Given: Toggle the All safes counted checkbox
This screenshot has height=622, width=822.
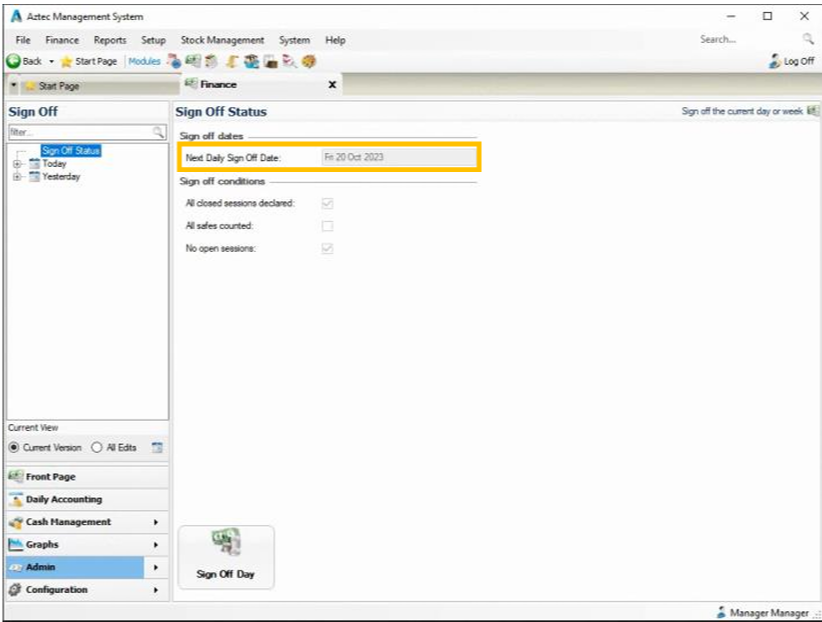Looking at the screenshot, I should 327,226.
